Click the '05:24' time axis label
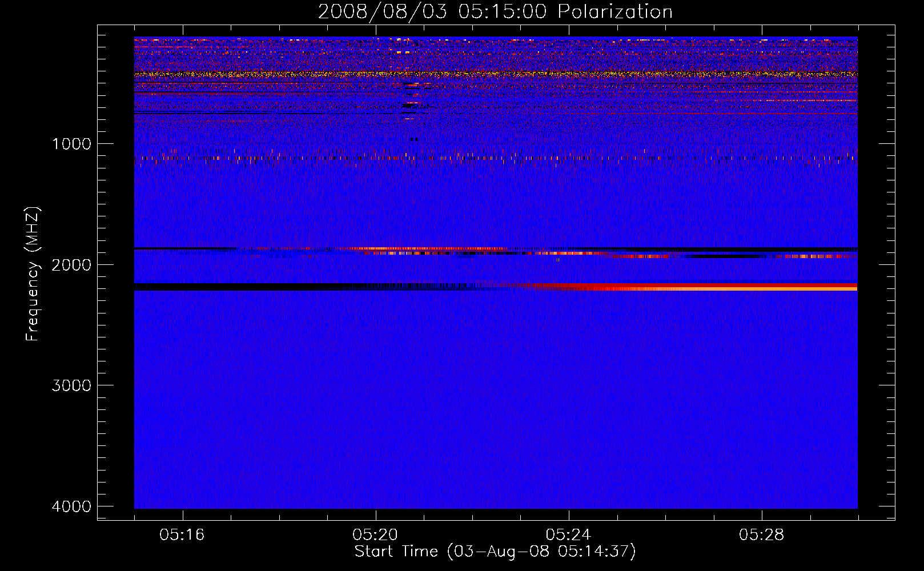 pyautogui.click(x=568, y=534)
